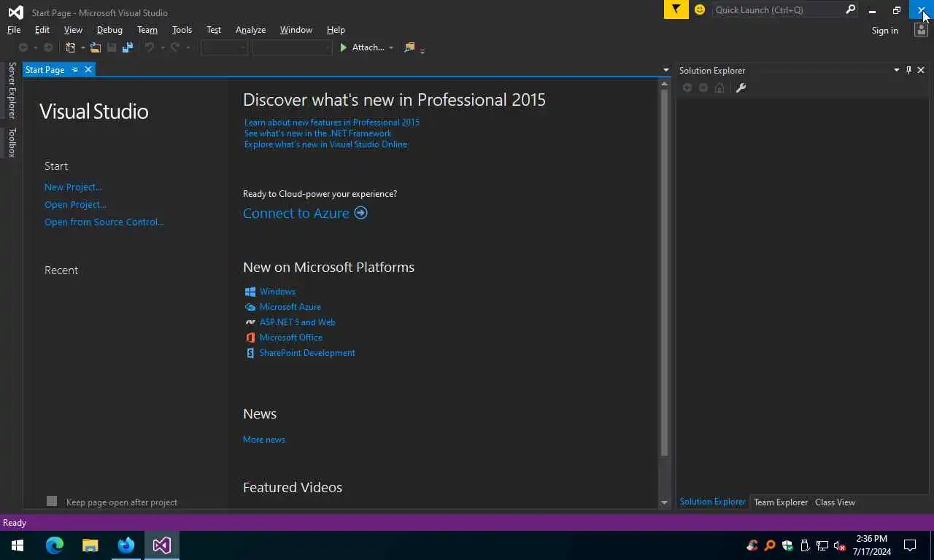Open the Team menu
Viewport: 934px width, 560px height.
coord(147,30)
